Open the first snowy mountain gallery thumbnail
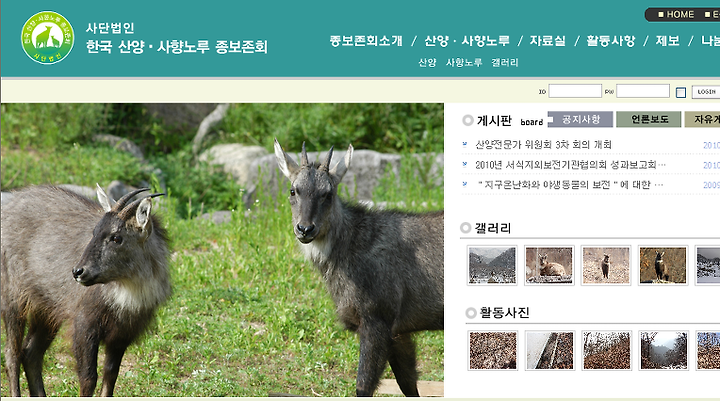Screen dimensions: 720x401 coord(492,265)
